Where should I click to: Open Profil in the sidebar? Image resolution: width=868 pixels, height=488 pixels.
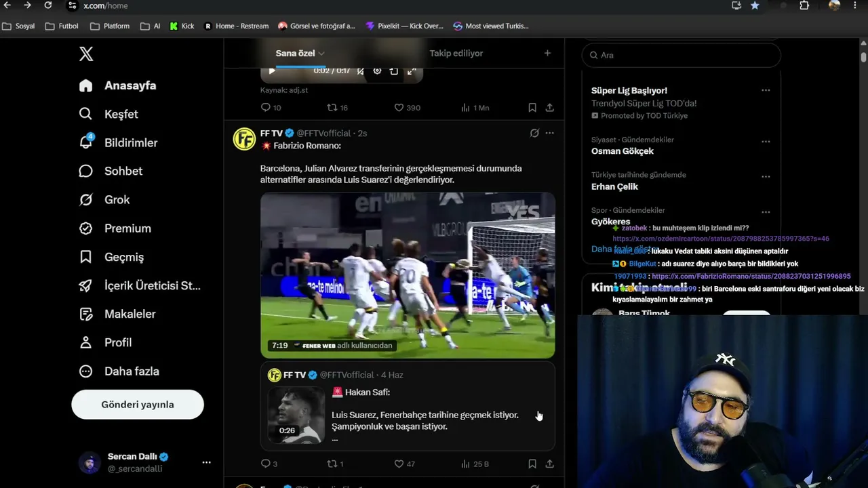tap(105, 343)
